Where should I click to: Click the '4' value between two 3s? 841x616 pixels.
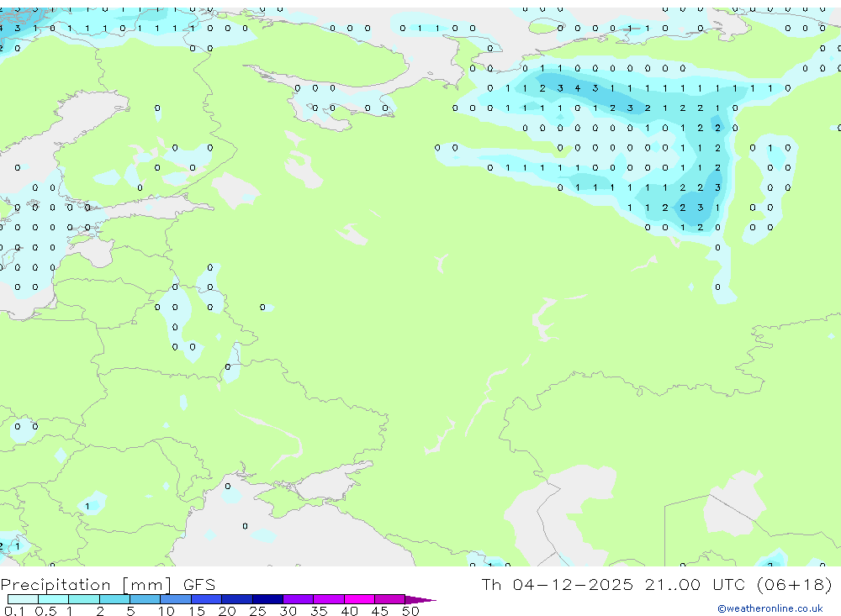tap(578, 88)
